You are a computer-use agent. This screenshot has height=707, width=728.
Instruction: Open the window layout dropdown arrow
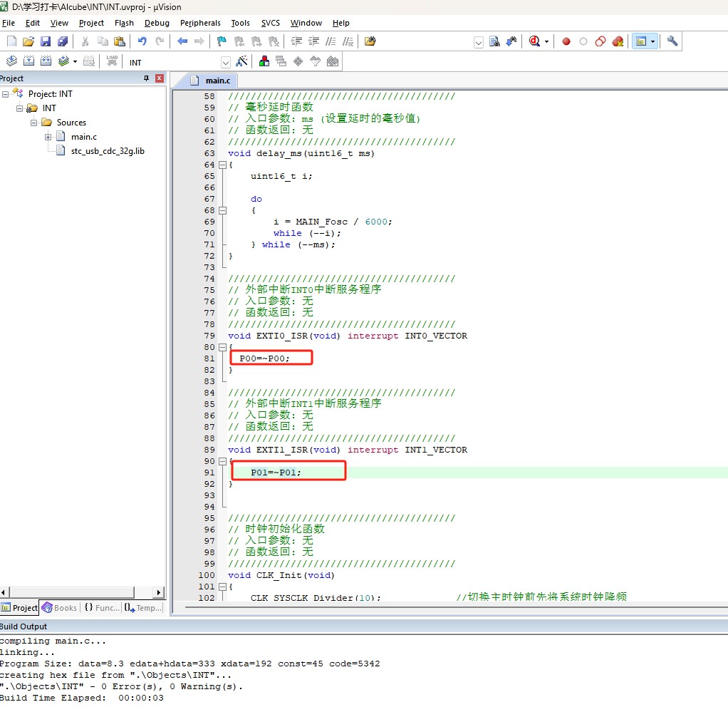click(652, 42)
